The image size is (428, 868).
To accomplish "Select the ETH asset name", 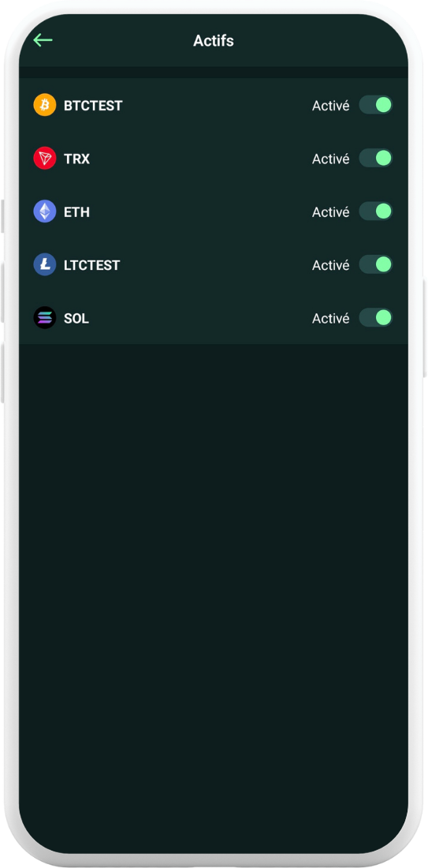I will (77, 212).
